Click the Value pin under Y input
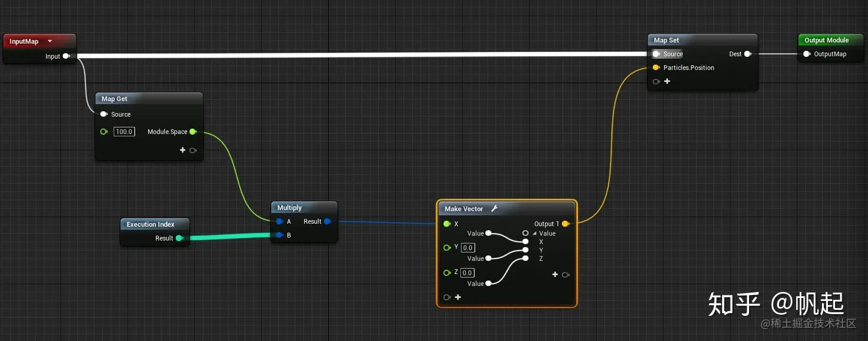The height and width of the screenshot is (341, 868). pos(488,258)
